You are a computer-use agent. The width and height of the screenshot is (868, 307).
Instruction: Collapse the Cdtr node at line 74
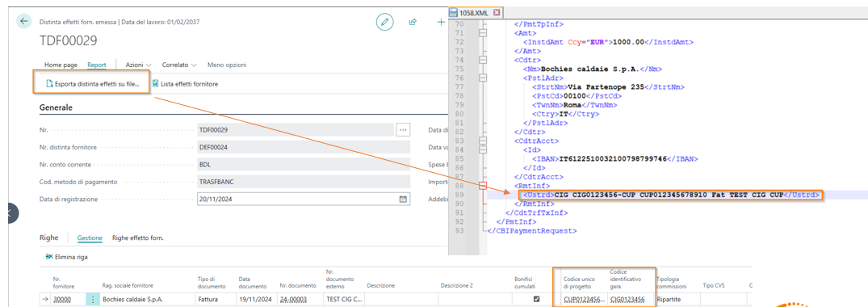click(483, 60)
